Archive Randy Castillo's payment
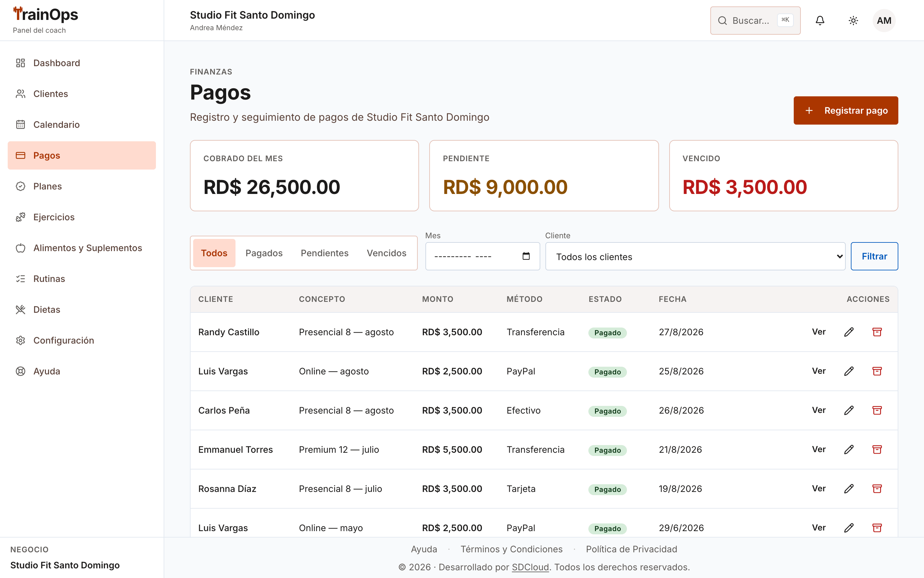Screen dimensions: 924x578 (x=877, y=332)
